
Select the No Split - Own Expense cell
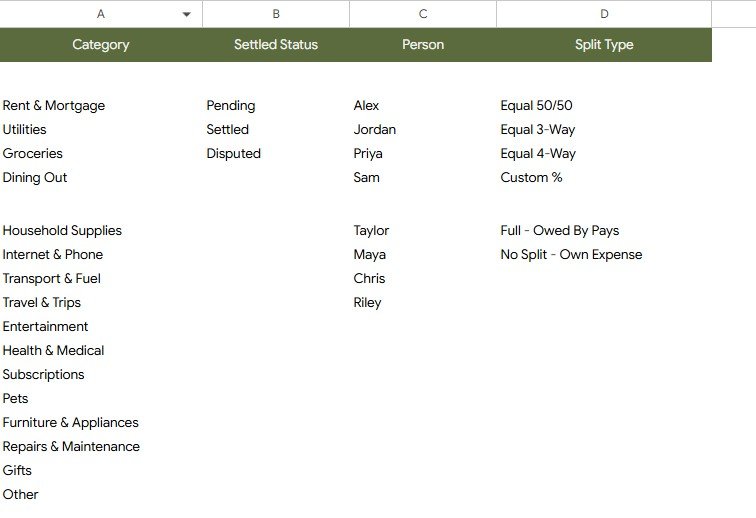(604, 255)
